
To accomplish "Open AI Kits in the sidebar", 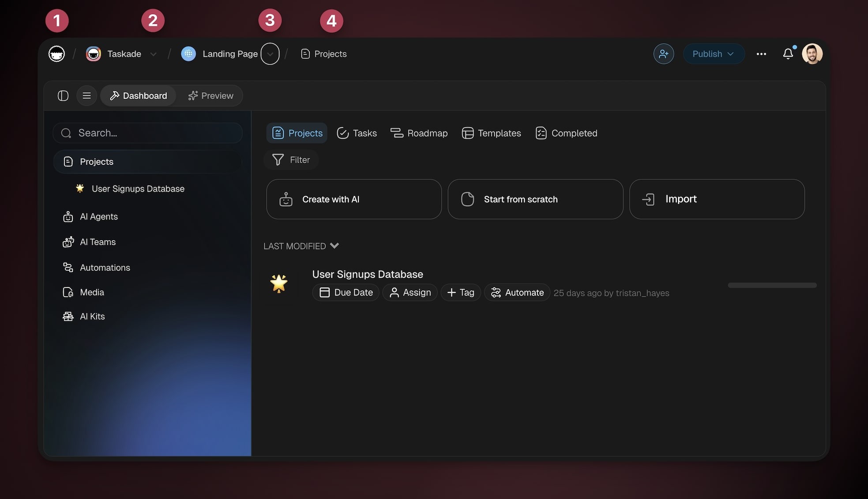I will point(92,317).
